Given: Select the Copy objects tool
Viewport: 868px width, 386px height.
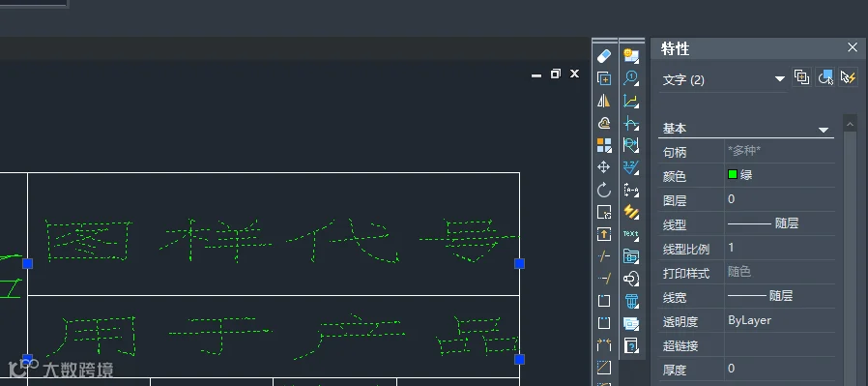Looking at the screenshot, I should [604, 78].
